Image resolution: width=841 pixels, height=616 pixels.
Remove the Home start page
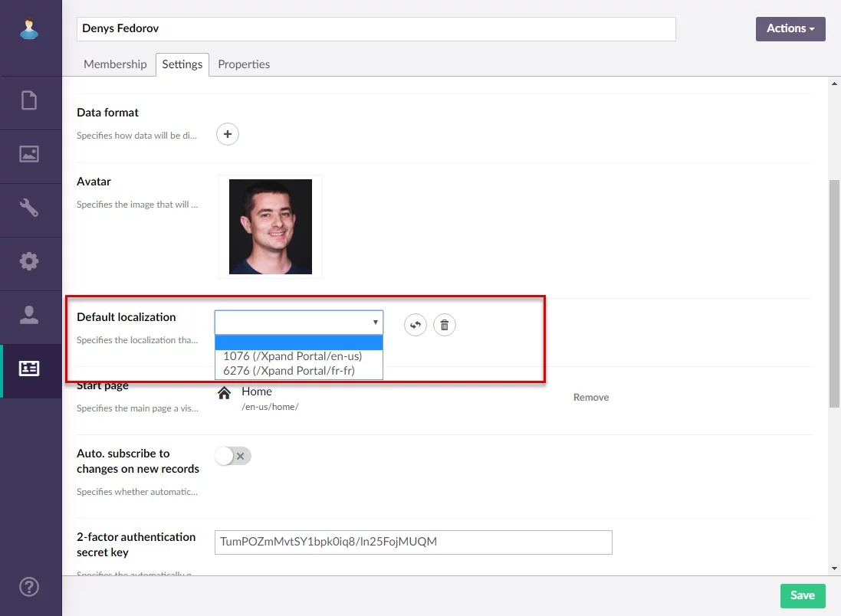(x=591, y=398)
